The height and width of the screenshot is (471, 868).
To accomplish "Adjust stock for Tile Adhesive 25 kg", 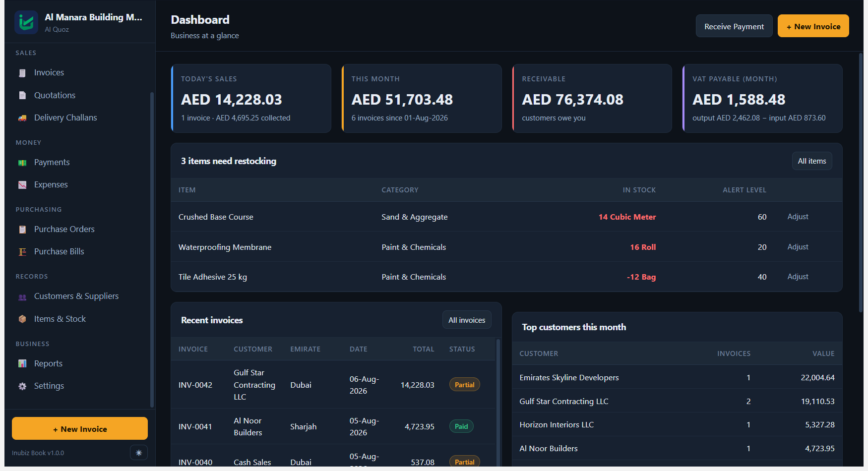I will pos(798,277).
